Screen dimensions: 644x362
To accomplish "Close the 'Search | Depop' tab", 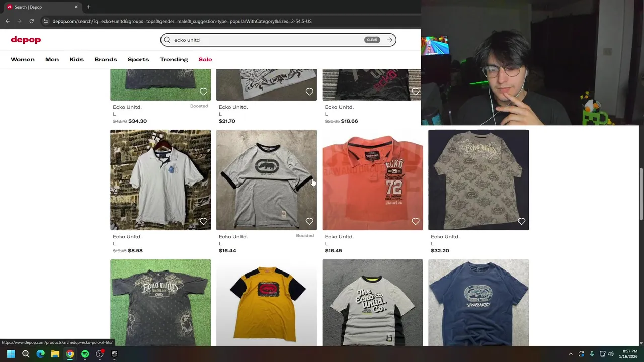I will (x=76, y=7).
